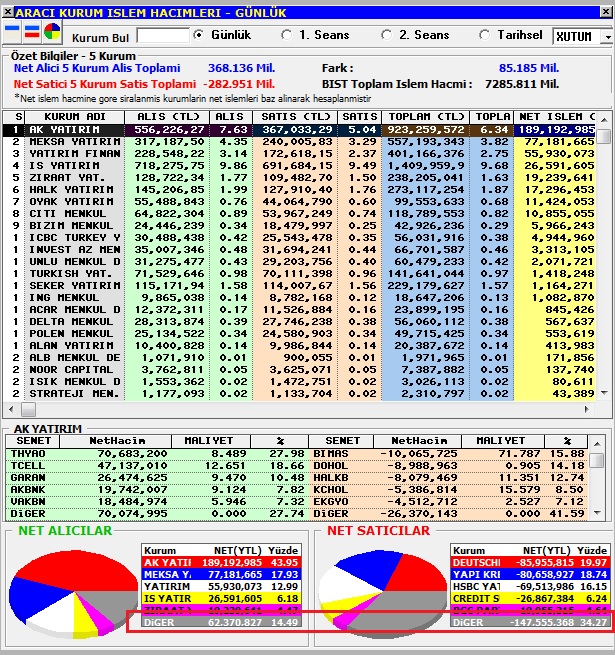The width and height of the screenshot is (615, 655).
Task: Select the NOOR CAPITAL row
Action: tap(300, 370)
